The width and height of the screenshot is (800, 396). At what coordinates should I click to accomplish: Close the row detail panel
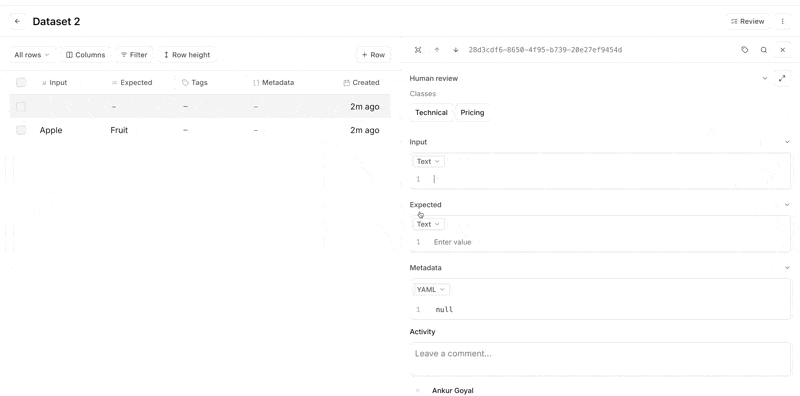[x=782, y=50]
